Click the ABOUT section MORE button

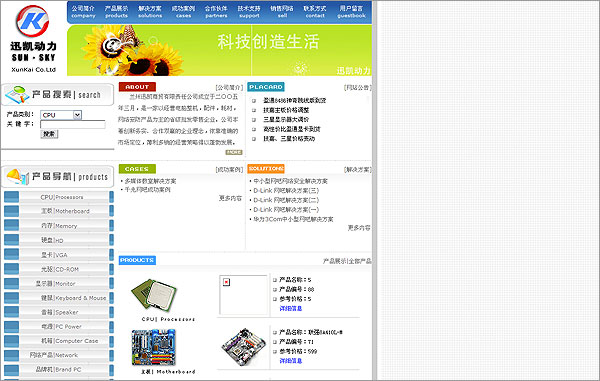tap(234, 152)
